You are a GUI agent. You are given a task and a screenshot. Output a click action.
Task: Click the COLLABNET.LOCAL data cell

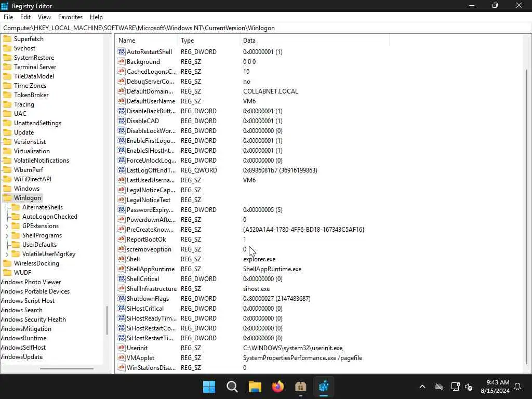pyautogui.click(x=270, y=91)
